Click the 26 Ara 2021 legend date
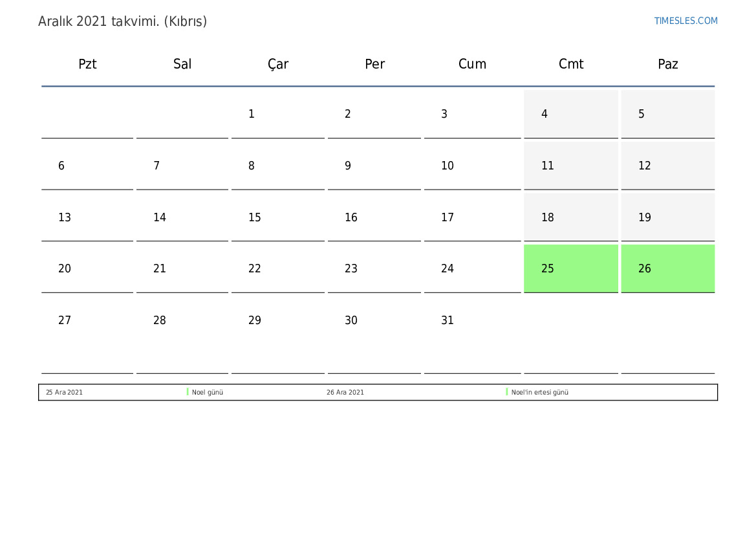 click(x=345, y=392)
